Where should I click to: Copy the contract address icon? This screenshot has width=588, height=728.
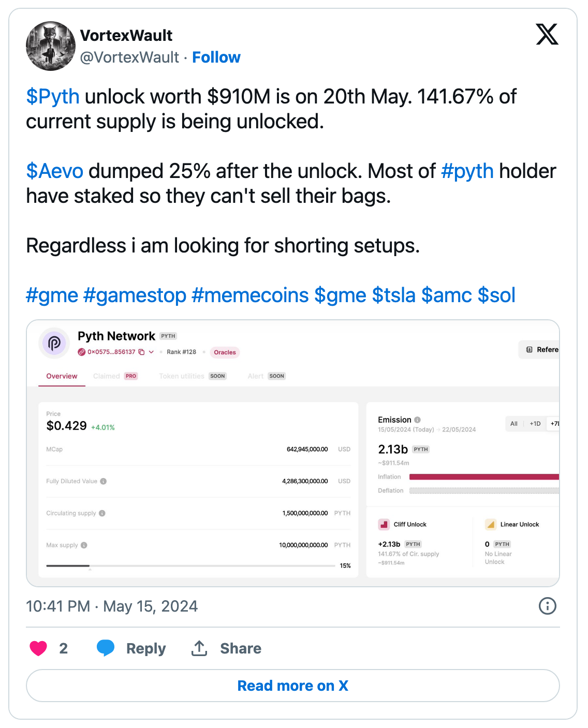click(141, 352)
